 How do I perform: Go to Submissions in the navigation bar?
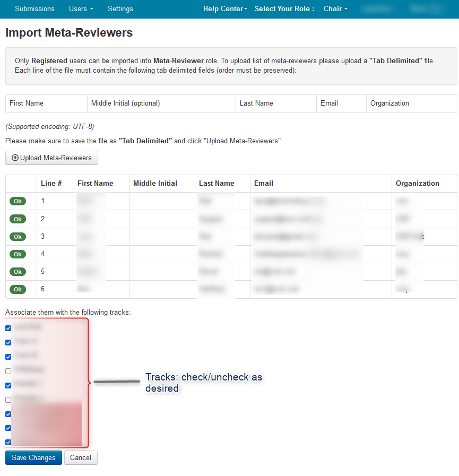(x=34, y=8)
